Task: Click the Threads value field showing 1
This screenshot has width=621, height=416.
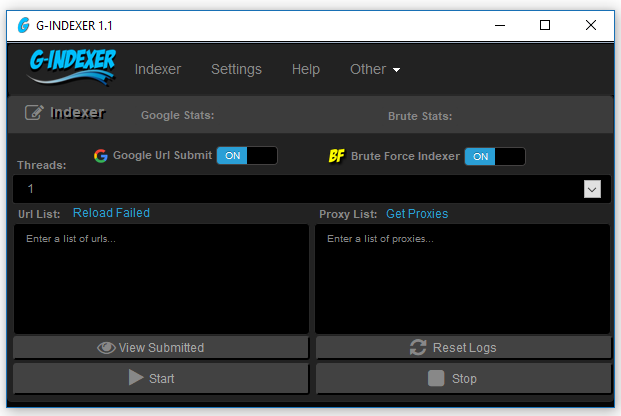Action: click(x=312, y=189)
